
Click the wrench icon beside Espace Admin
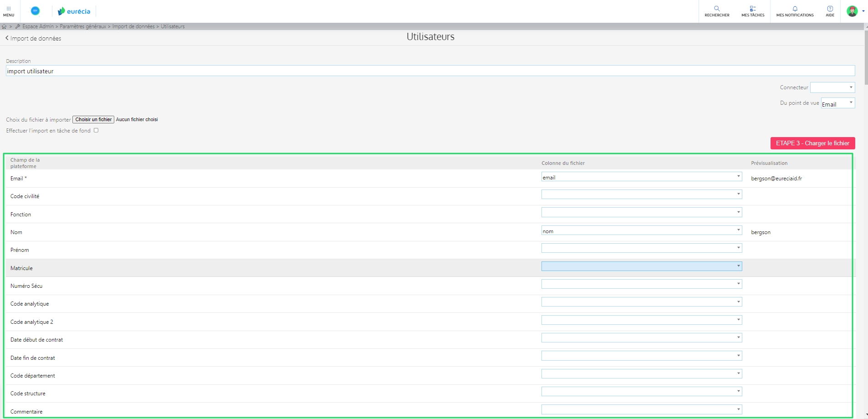point(18,26)
